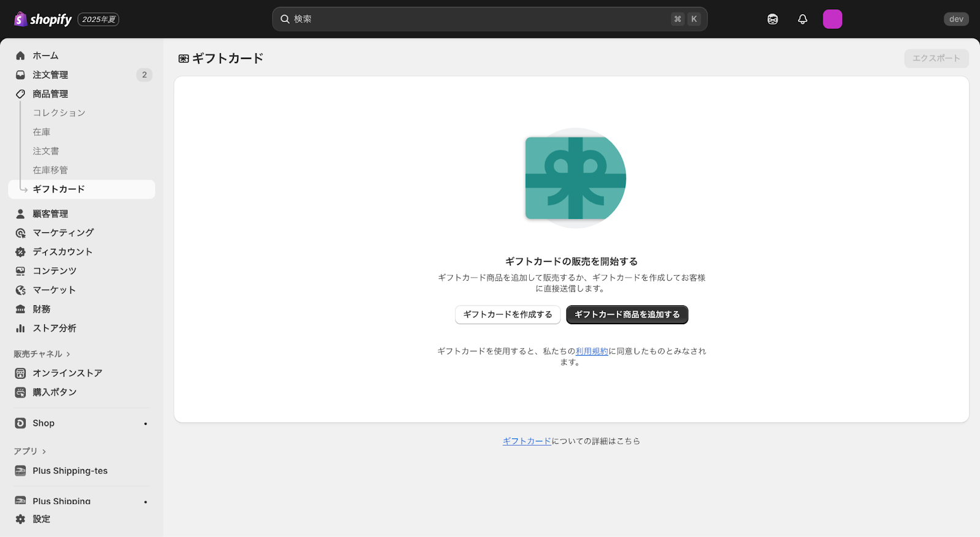
Task: Click the gift card icon beside page title
Action: tap(184, 59)
